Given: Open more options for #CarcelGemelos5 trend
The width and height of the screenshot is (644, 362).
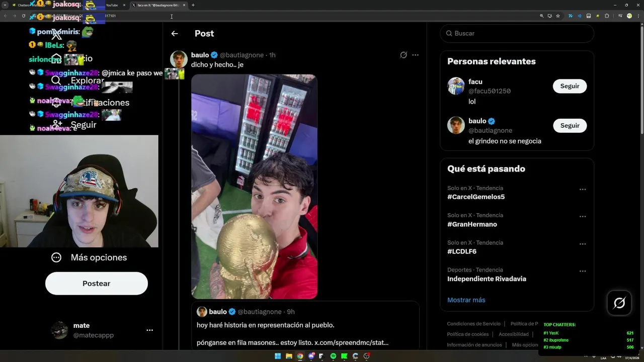Looking at the screenshot, I should 583,190.
